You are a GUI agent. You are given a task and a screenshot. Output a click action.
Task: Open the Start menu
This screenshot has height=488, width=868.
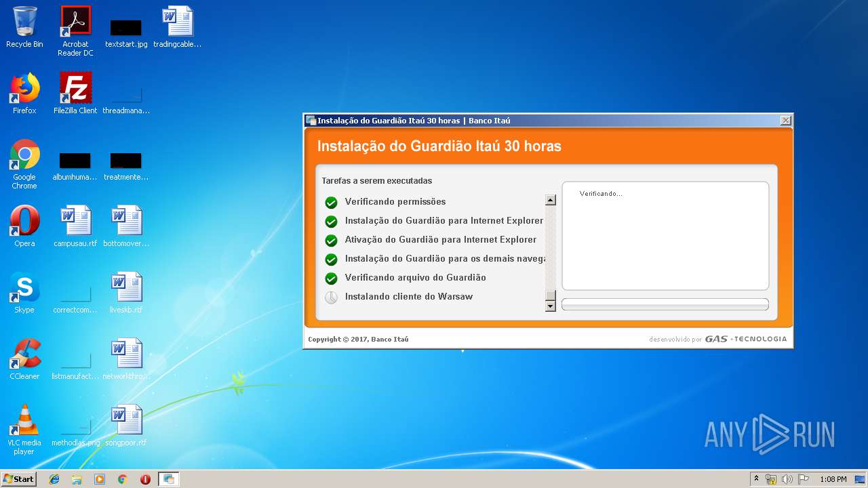(18, 479)
